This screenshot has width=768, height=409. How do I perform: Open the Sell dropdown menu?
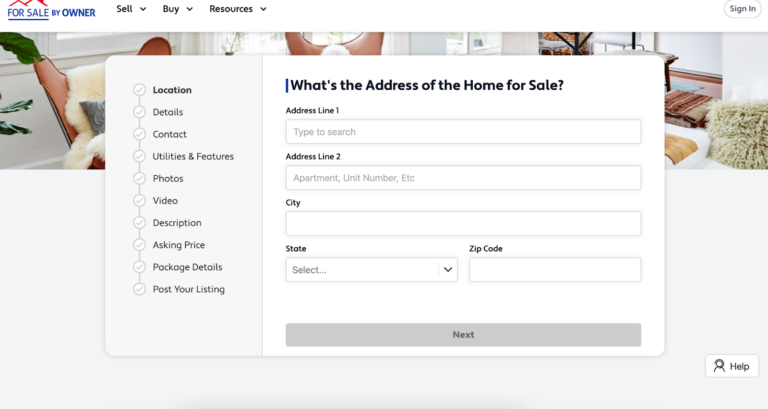(x=131, y=9)
